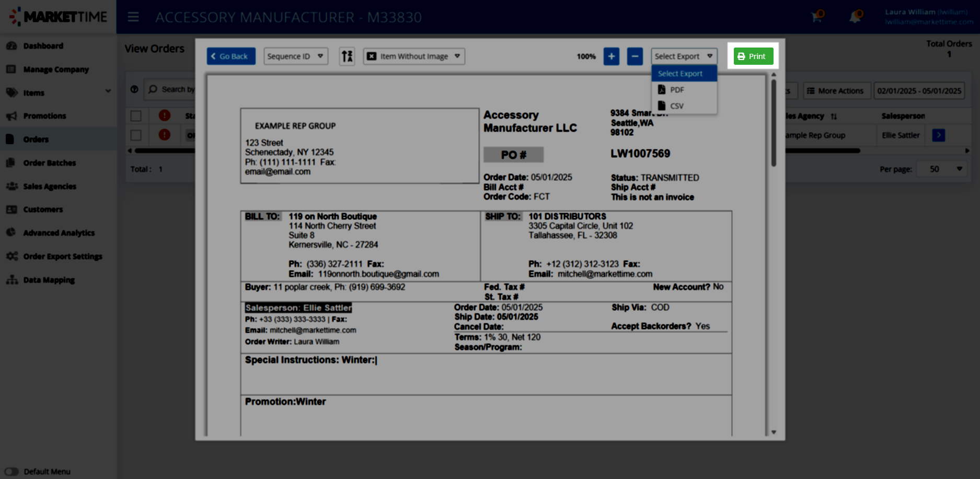Click the preview scrollbar down arrow
Screen dimensions: 980x479
pos(774,432)
